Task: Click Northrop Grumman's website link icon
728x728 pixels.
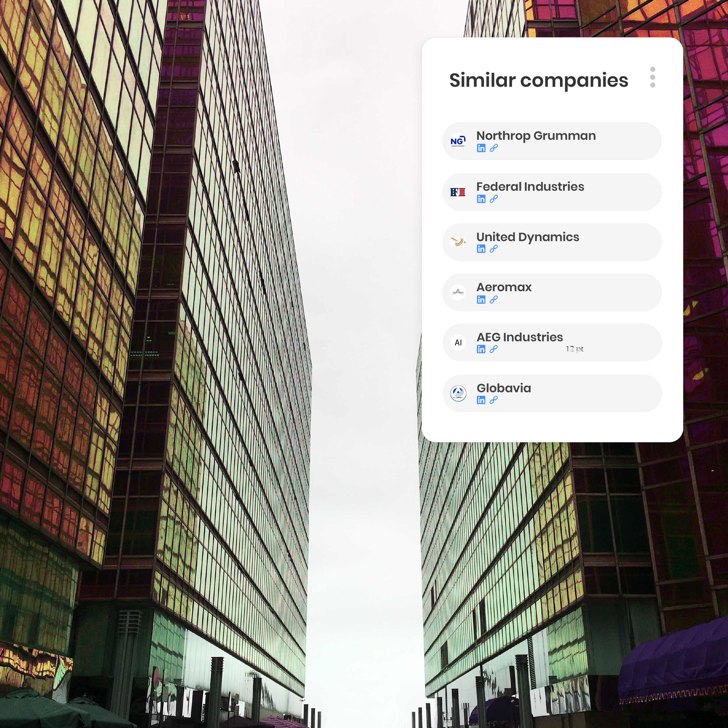Action: pos(494,148)
